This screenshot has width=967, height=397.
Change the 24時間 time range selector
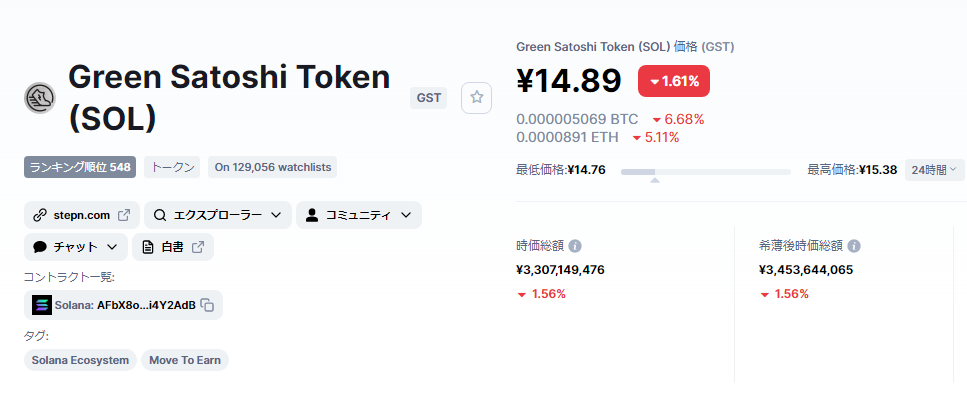click(934, 170)
